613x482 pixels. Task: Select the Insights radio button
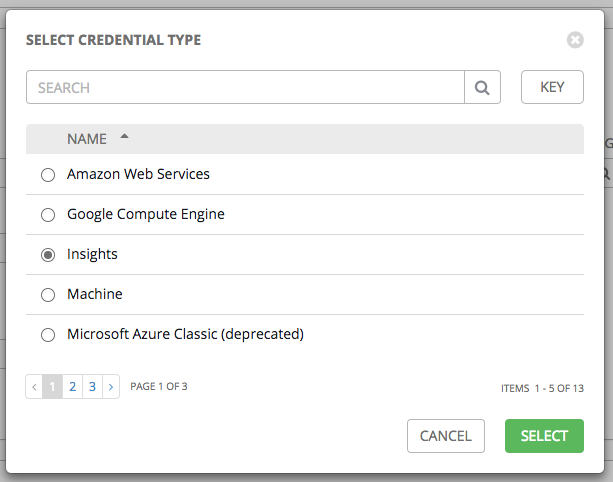pyautogui.click(x=48, y=255)
